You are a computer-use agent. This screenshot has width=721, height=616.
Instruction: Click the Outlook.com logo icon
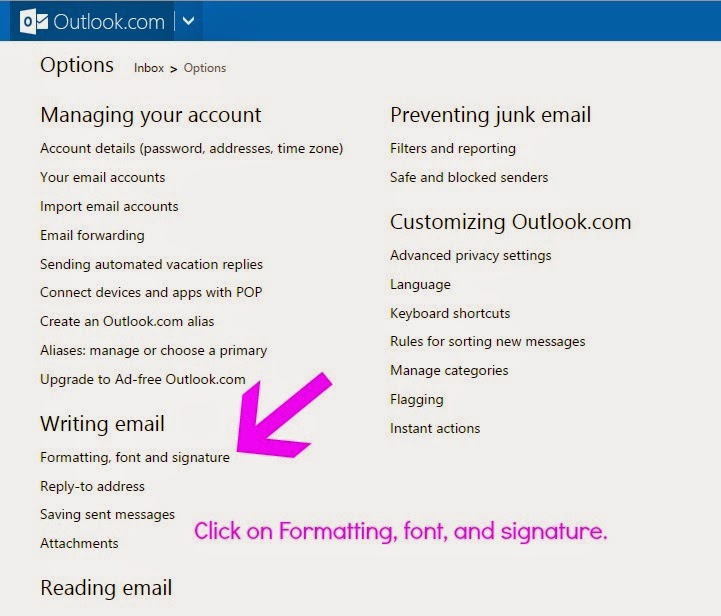(34, 22)
